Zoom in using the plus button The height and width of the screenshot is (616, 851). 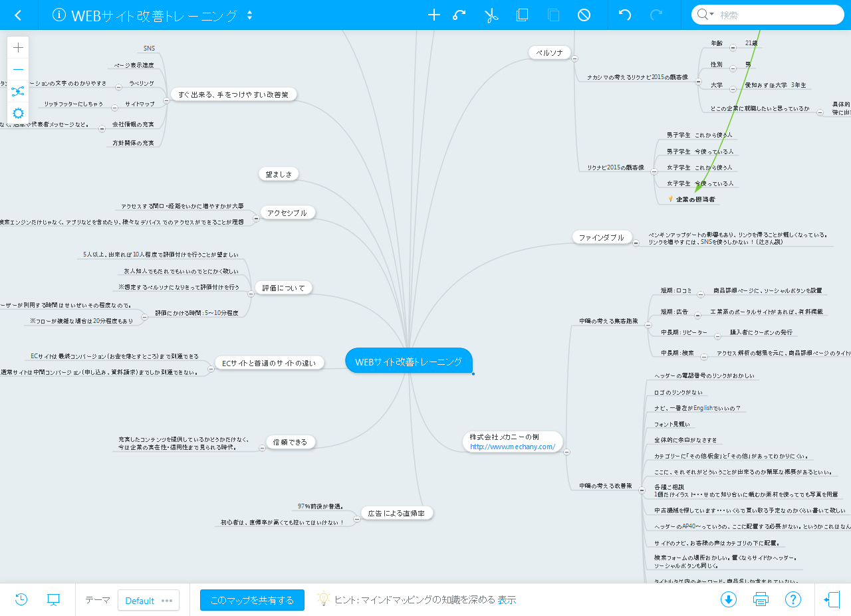(x=18, y=47)
